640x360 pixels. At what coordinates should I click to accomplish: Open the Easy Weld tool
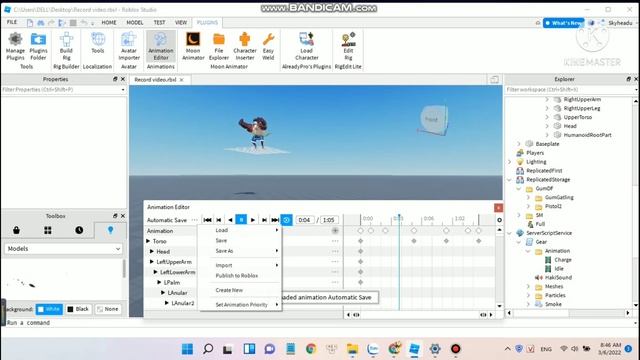point(268,47)
